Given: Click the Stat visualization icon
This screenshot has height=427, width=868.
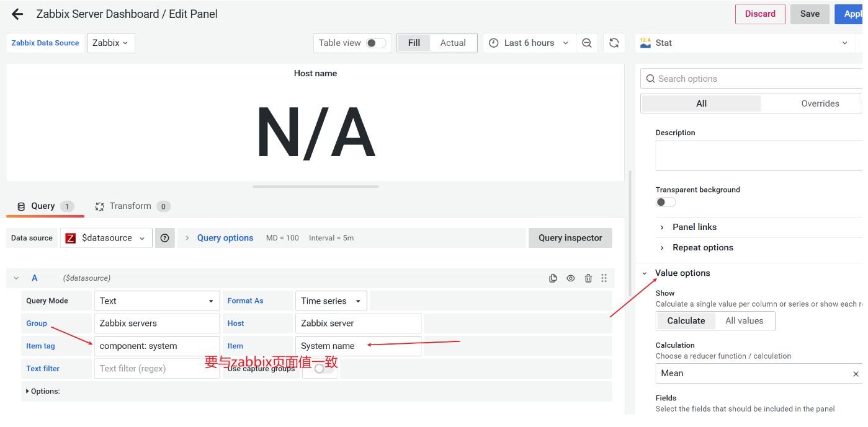Looking at the screenshot, I should [645, 43].
